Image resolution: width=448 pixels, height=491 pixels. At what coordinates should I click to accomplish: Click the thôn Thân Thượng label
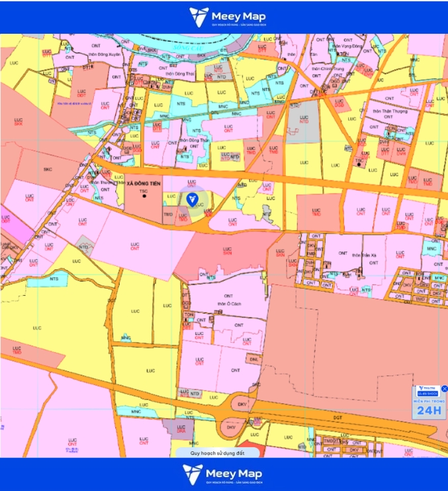(x=390, y=111)
